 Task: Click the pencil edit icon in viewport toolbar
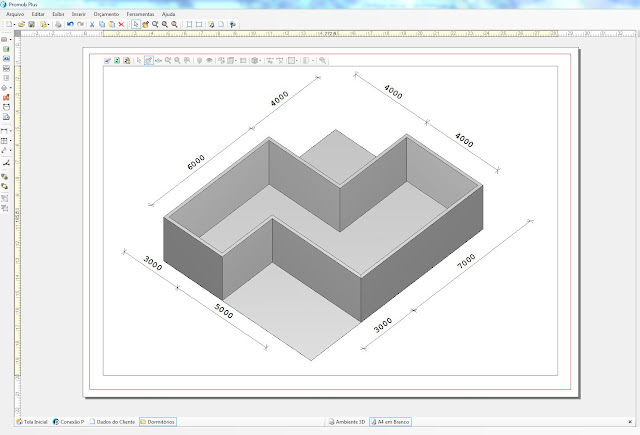[107, 60]
